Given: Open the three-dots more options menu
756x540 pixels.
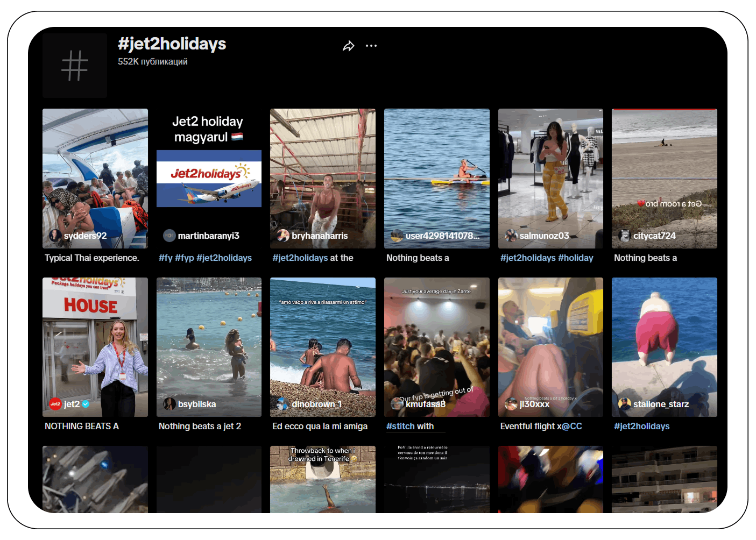Looking at the screenshot, I should pyautogui.click(x=371, y=46).
